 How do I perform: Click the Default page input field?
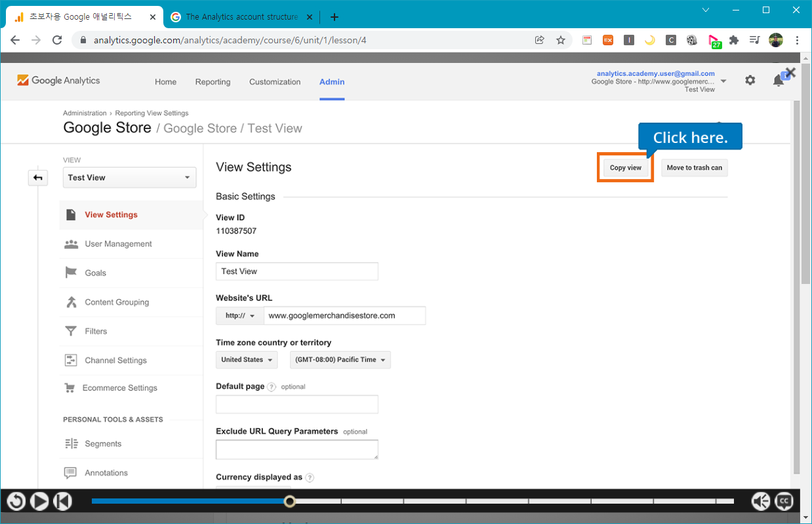click(x=297, y=405)
